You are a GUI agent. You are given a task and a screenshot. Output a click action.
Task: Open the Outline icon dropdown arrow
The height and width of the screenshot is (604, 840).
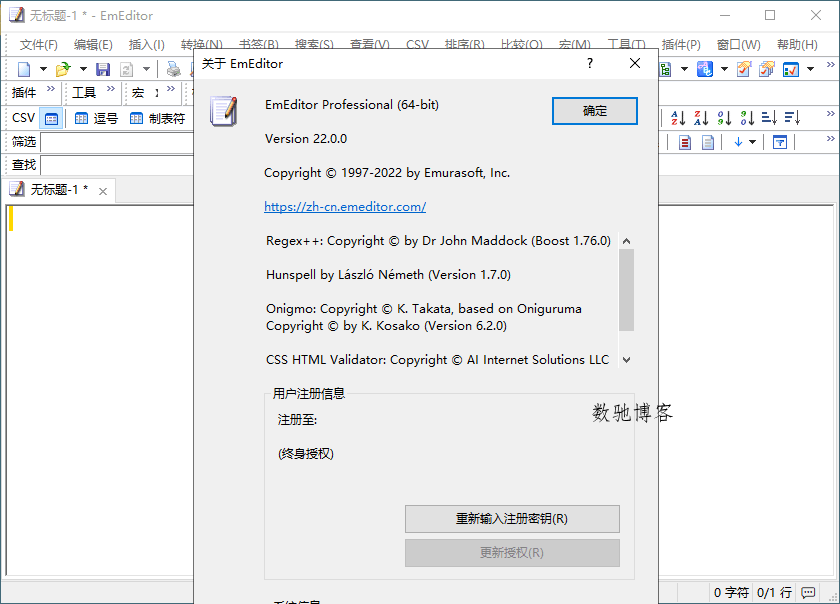[x=684, y=69]
